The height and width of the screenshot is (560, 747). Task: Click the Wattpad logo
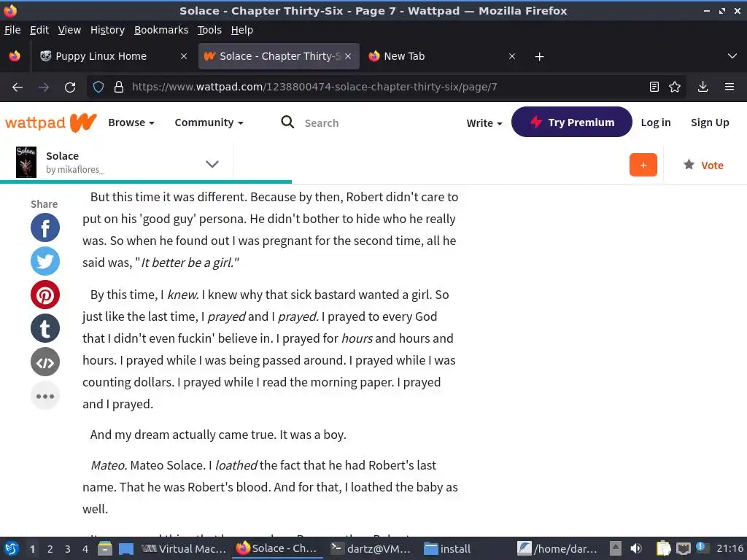coord(51,122)
